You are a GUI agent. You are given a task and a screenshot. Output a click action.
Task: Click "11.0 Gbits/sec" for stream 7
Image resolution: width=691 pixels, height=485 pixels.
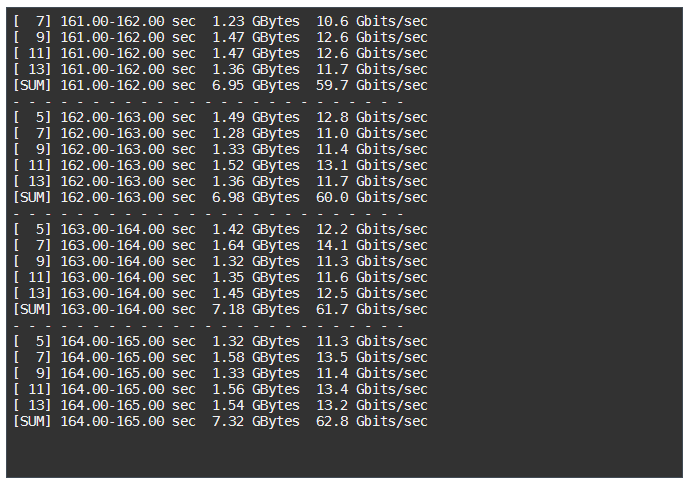[372, 133]
